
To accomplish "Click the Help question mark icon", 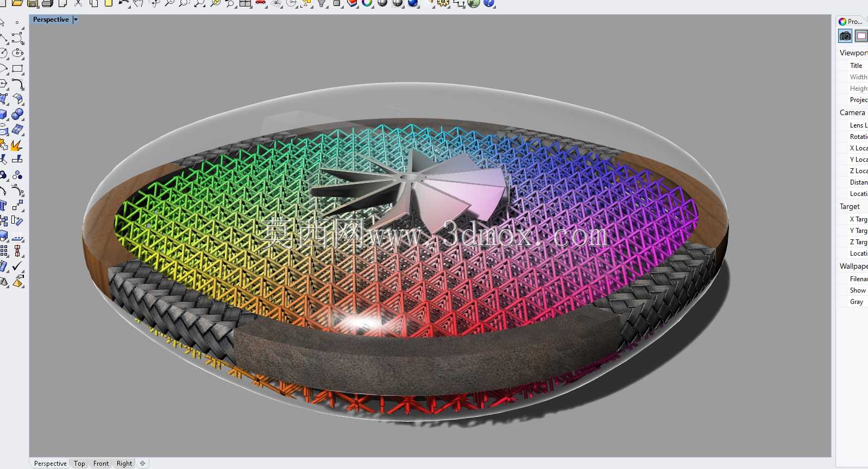I will [489, 3].
